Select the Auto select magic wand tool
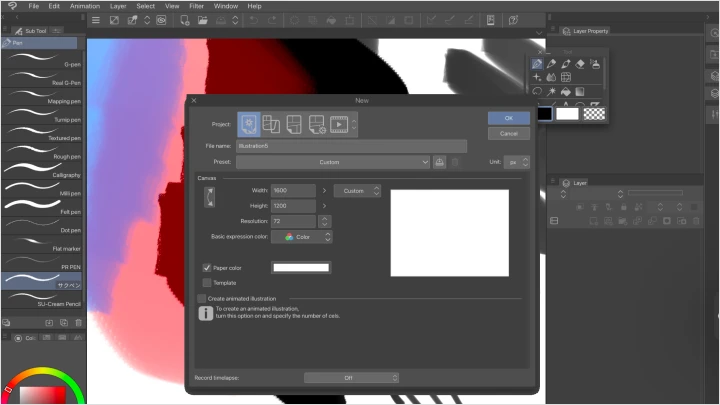Screen dimensions: 720x405 point(551,91)
